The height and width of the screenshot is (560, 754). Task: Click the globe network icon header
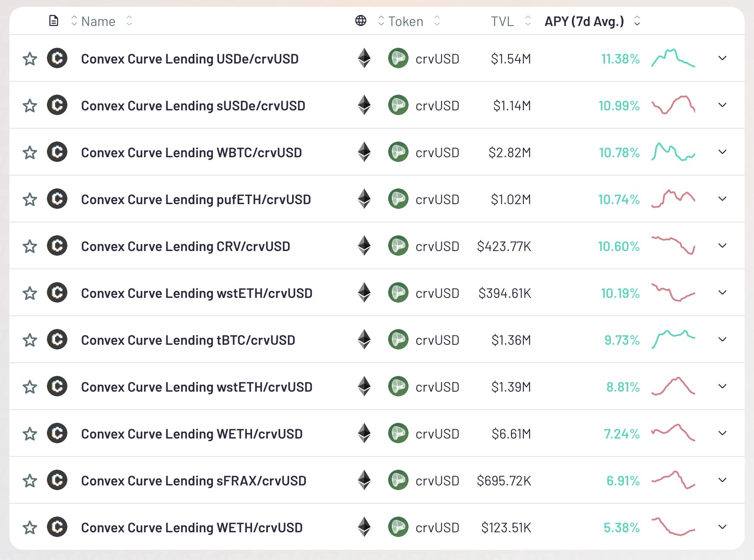(x=361, y=20)
